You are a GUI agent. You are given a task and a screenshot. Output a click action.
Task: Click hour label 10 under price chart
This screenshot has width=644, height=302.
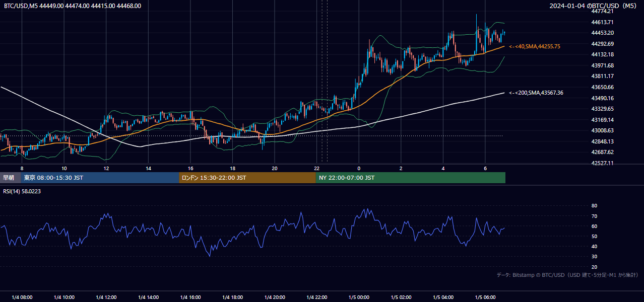64,168
